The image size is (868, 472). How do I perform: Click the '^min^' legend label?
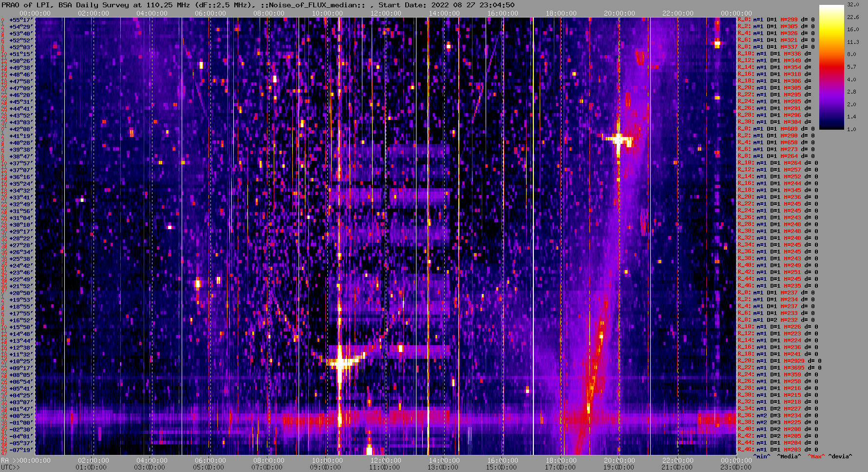pyautogui.click(x=762, y=456)
